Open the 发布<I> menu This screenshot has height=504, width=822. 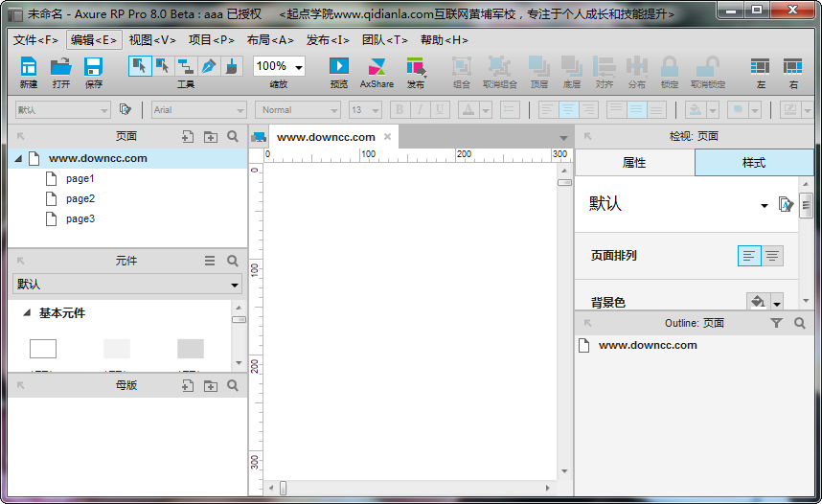coord(329,40)
